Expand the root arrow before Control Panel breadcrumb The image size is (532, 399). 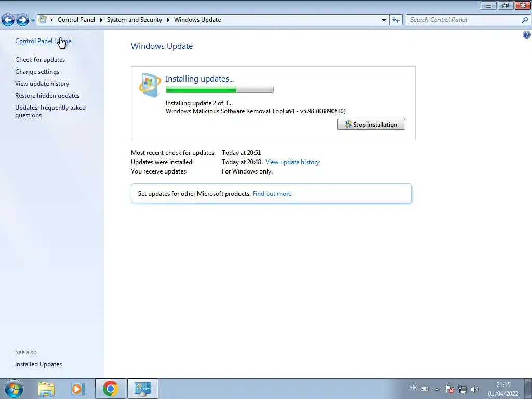coord(52,20)
